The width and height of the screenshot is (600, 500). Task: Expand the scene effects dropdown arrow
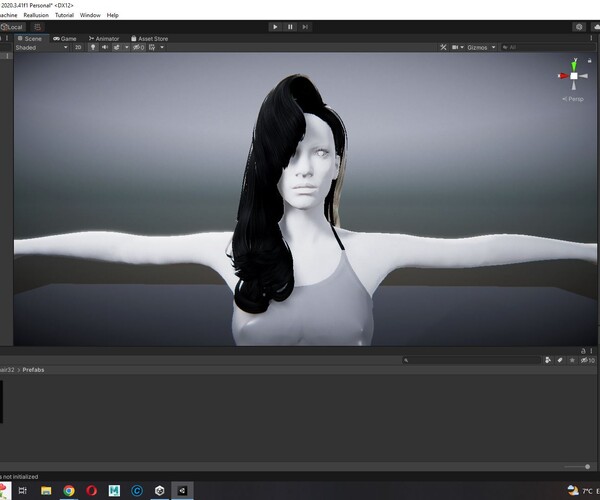[x=127, y=47]
